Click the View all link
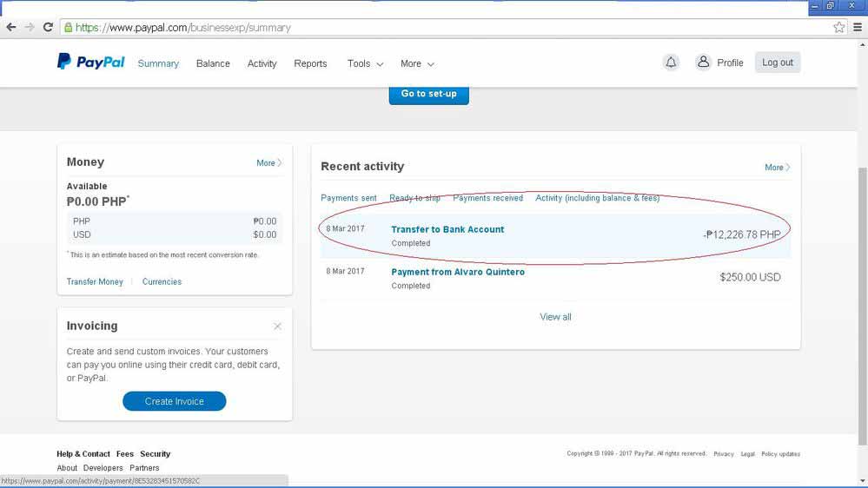 [555, 317]
